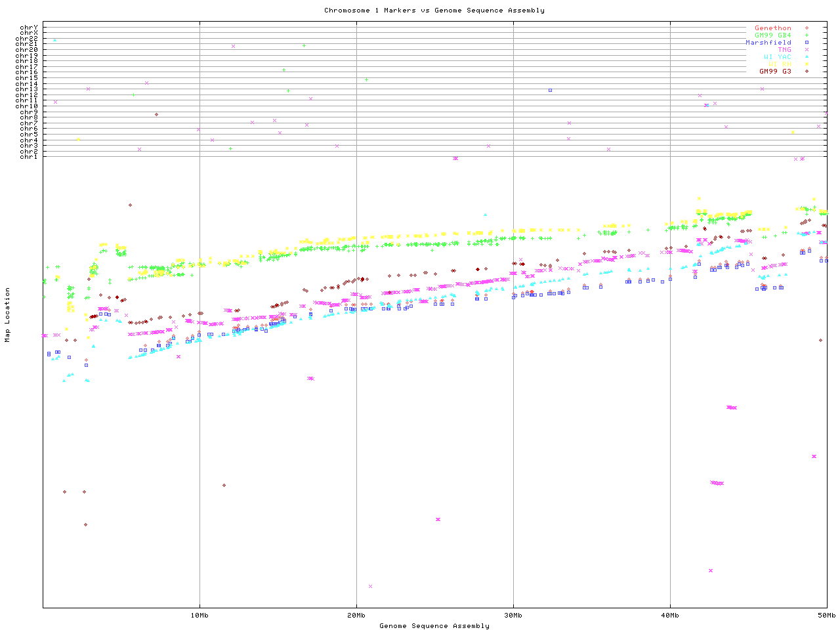Click the chart title Chromosome 1 Markers
840x630 pixels.
pos(434,10)
